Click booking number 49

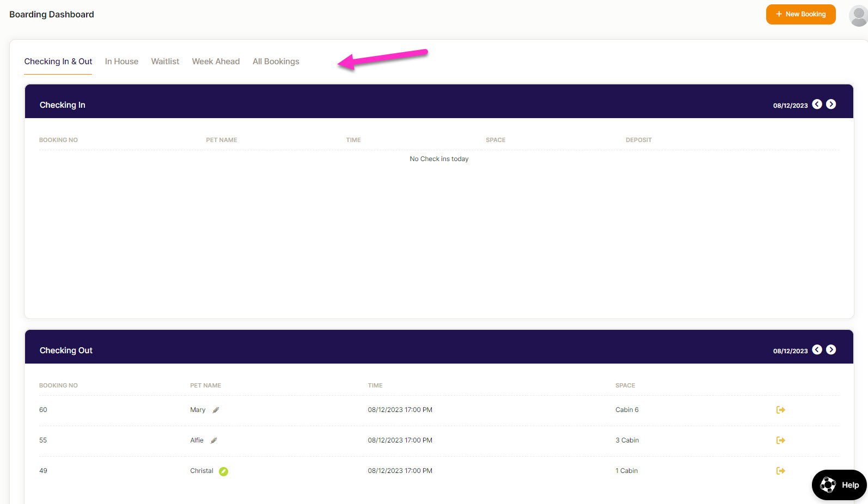point(43,471)
